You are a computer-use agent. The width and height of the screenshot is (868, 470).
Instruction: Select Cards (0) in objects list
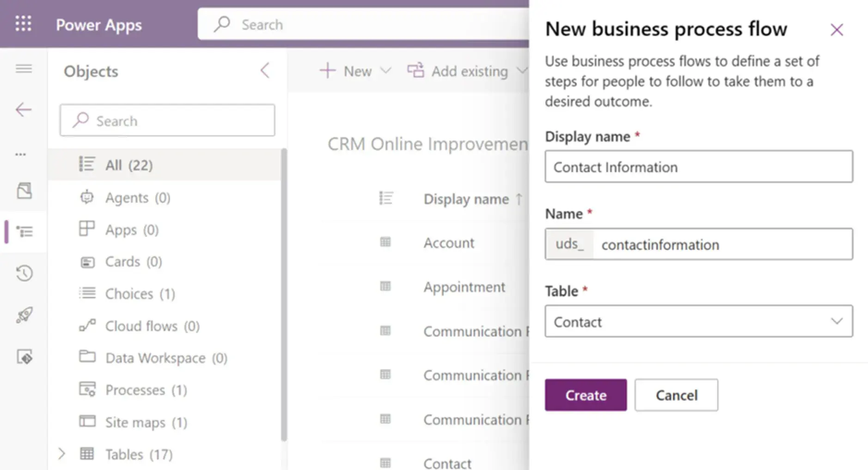click(x=165, y=261)
